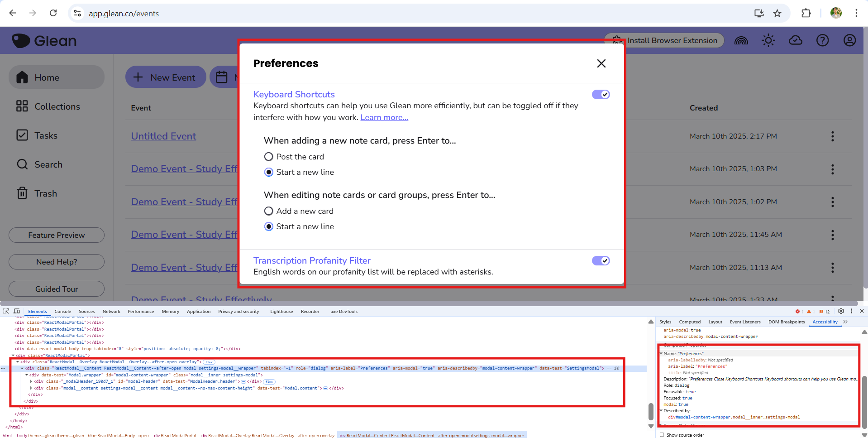Click the theme sun icon in header
The width and height of the screenshot is (868, 438).
point(768,40)
